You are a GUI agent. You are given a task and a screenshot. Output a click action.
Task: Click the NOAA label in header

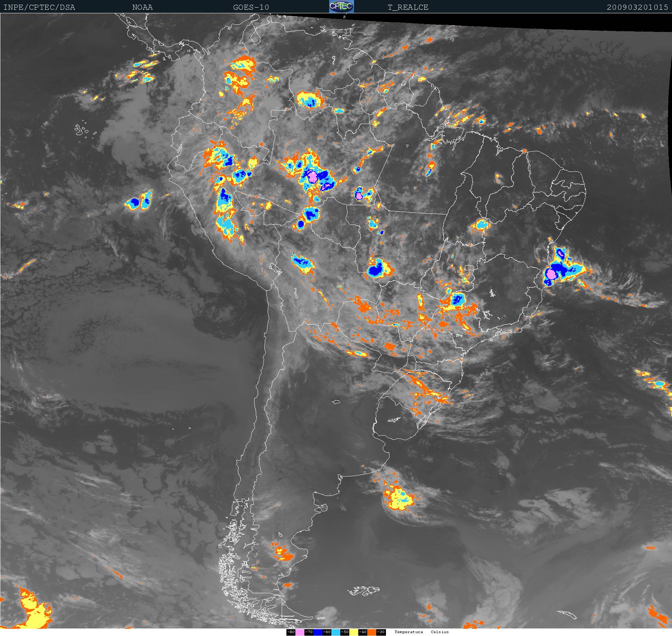(142, 7)
